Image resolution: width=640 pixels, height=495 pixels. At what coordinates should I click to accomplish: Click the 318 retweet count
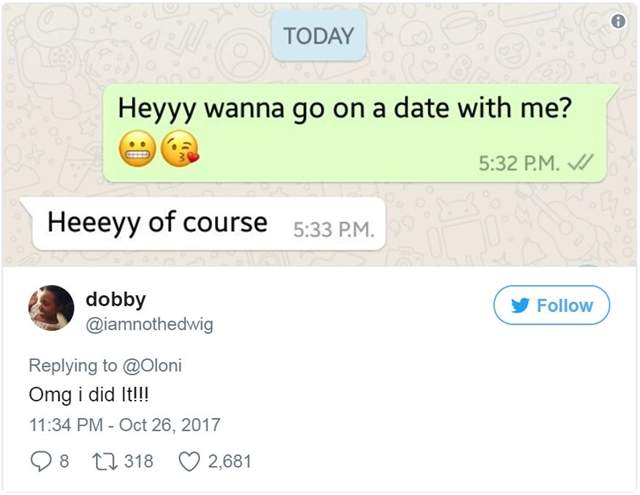pos(137,461)
